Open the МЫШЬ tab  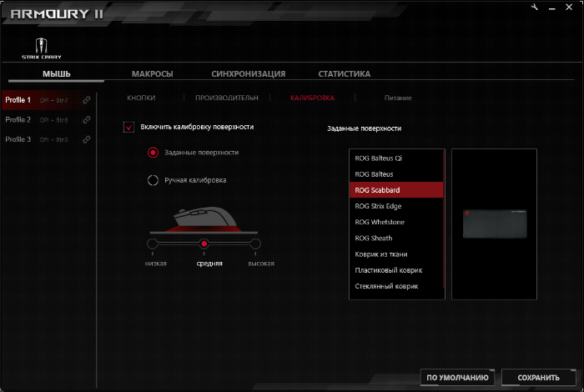(56, 73)
